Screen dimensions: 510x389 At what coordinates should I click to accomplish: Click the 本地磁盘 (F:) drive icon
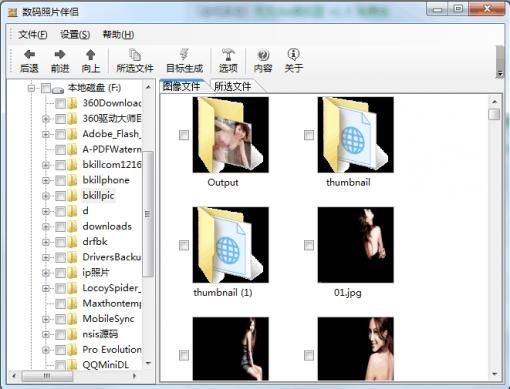coord(58,89)
